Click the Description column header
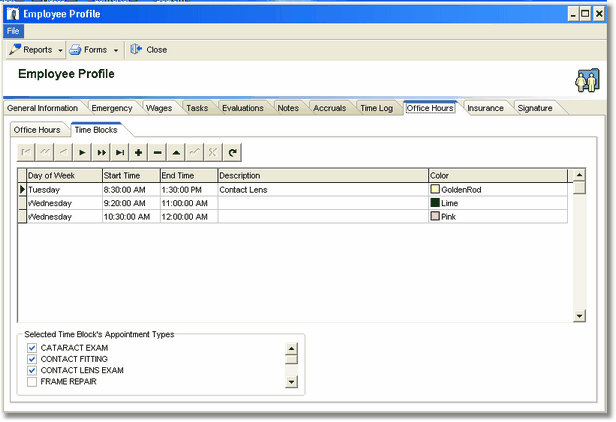616x422 pixels. (x=323, y=176)
